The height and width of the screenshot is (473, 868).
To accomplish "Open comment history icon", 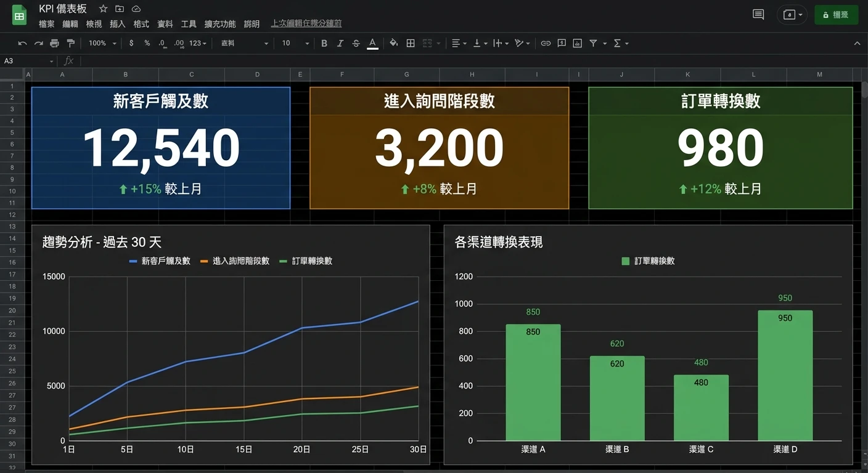I will (758, 15).
